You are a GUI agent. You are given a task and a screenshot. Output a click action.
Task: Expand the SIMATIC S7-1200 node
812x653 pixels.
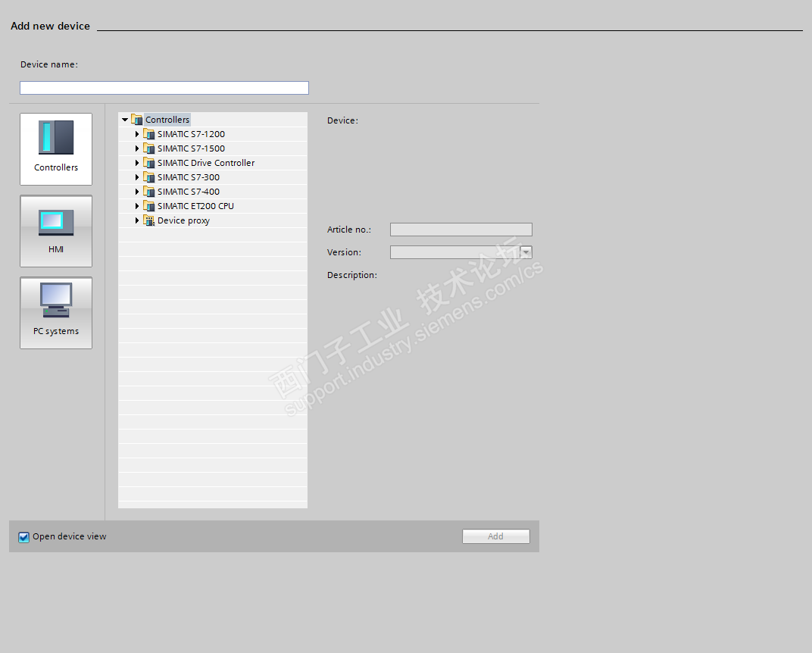(137, 134)
